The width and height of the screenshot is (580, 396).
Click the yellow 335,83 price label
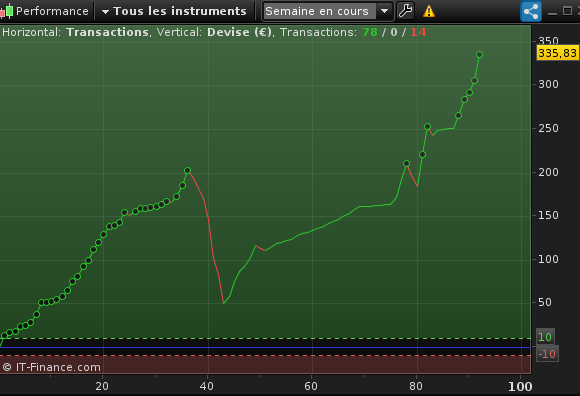pos(557,53)
